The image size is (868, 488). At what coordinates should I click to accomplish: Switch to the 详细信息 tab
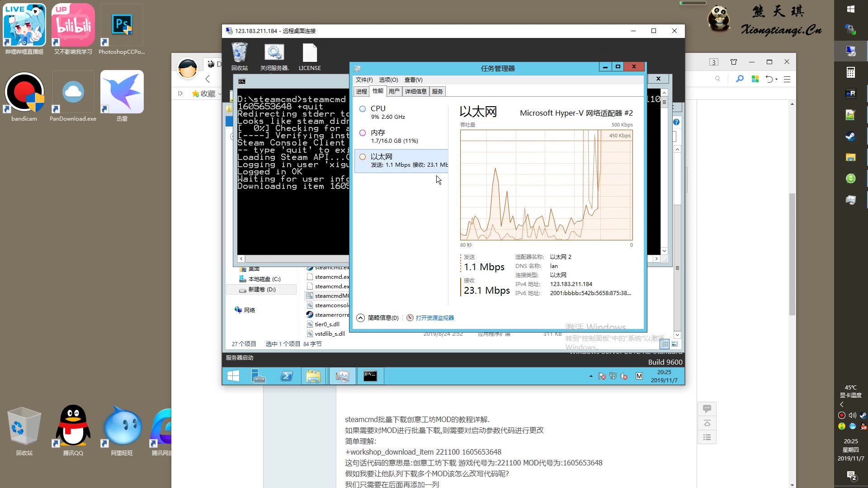pos(415,91)
